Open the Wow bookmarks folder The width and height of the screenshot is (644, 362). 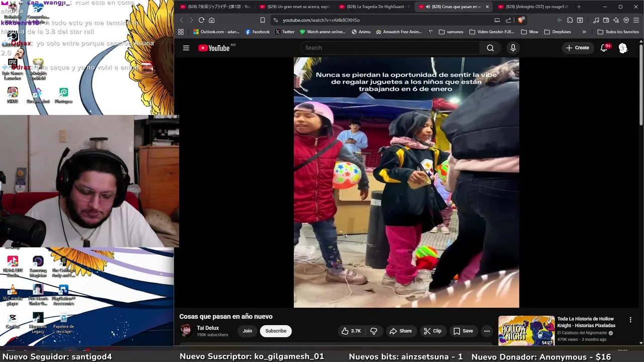(x=529, y=32)
